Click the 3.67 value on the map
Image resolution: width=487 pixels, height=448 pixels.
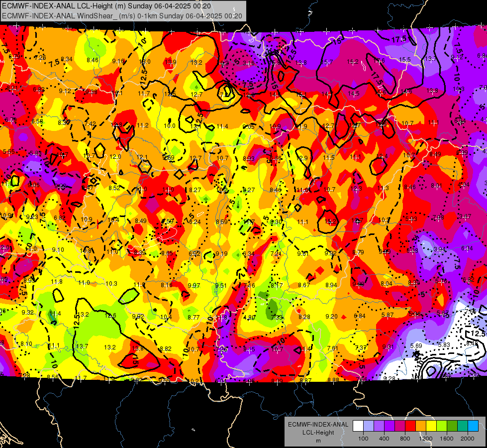[465, 217]
